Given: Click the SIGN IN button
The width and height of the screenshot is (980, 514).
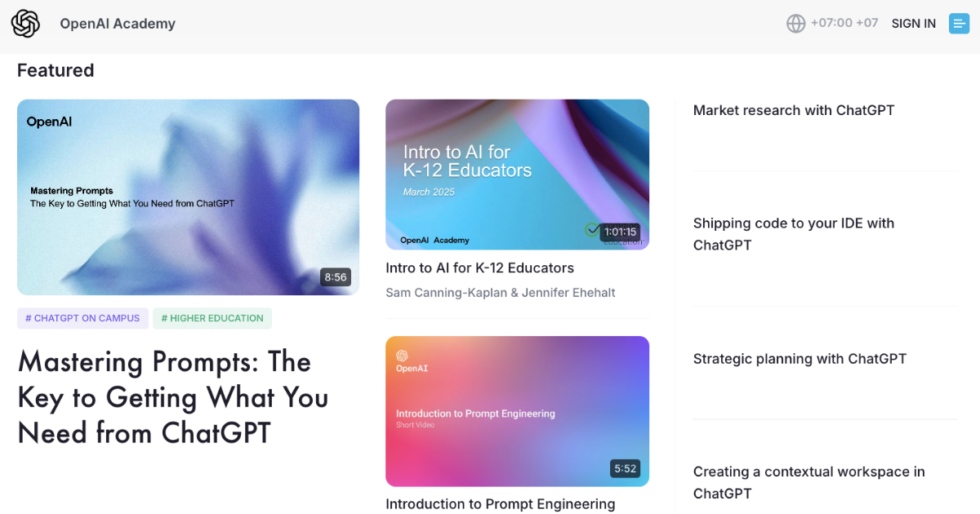Looking at the screenshot, I should (914, 24).
